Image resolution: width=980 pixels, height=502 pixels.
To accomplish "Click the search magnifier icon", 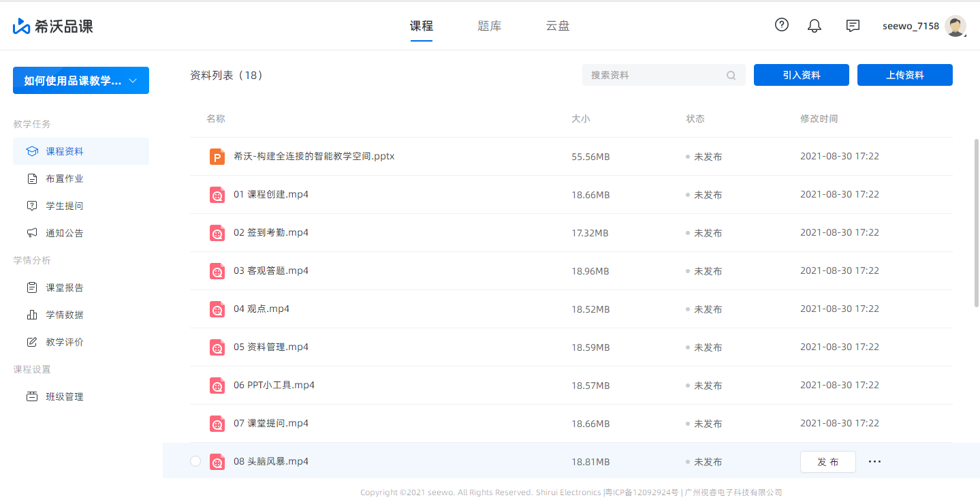I will (x=731, y=76).
